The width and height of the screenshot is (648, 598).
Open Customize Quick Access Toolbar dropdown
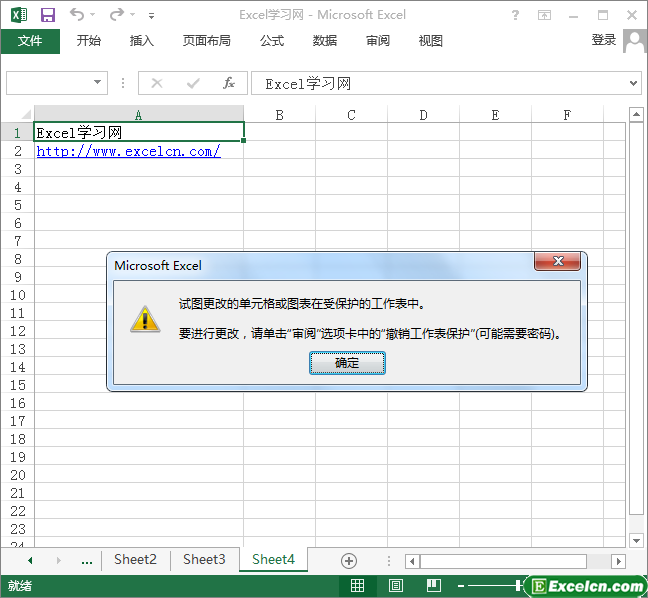[151, 16]
